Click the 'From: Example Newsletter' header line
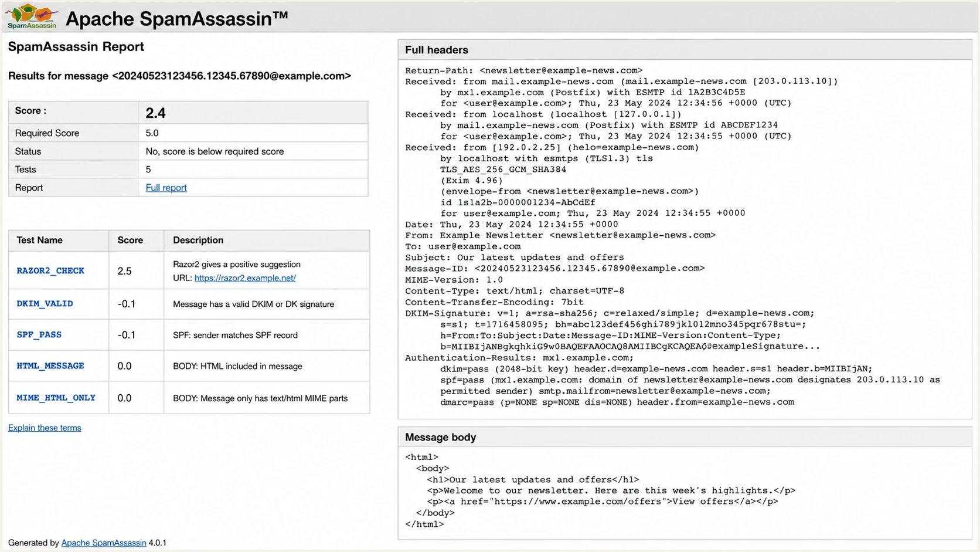The width and height of the screenshot is (980, 552). [x=560, y=235]
